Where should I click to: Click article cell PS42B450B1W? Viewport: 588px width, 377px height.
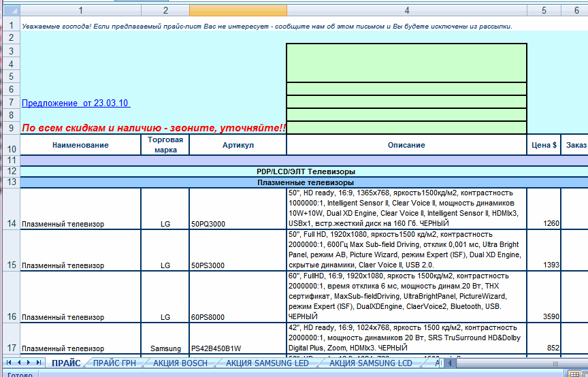(238, 338)
